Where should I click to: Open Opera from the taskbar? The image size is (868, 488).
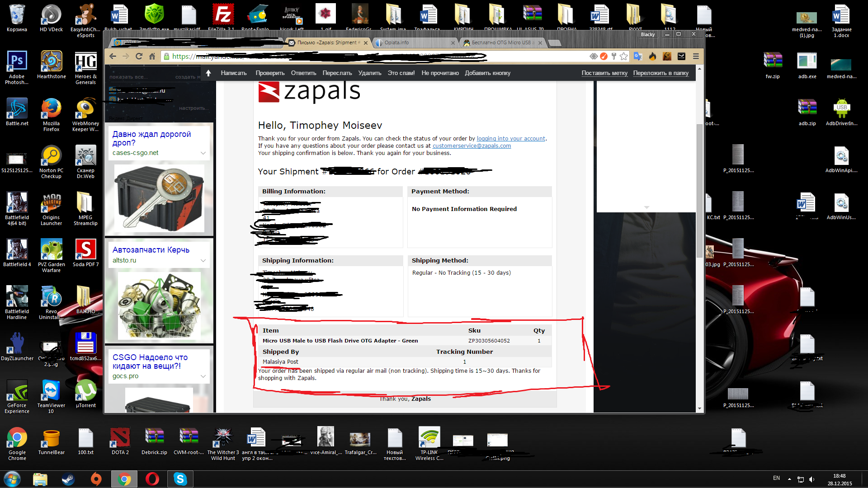[x=152, y=479]
